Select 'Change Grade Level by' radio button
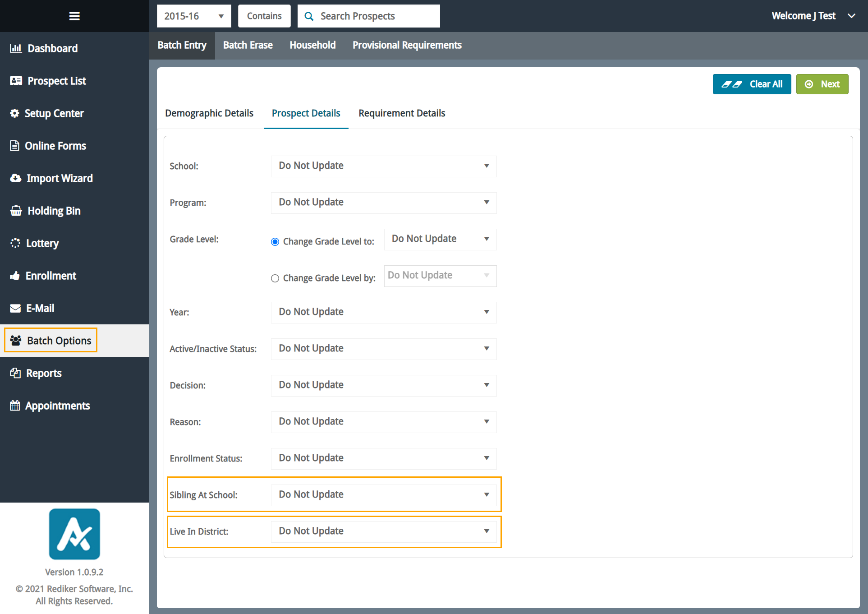Viewport: 868px width, 614px height. coord(275,278)
